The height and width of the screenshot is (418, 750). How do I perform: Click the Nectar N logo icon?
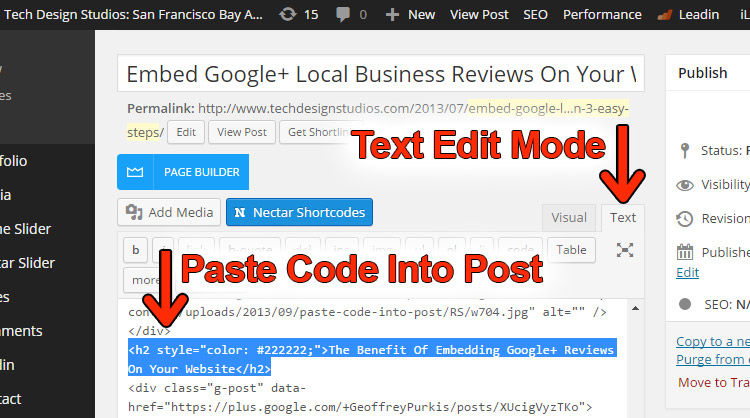(240, 212)
